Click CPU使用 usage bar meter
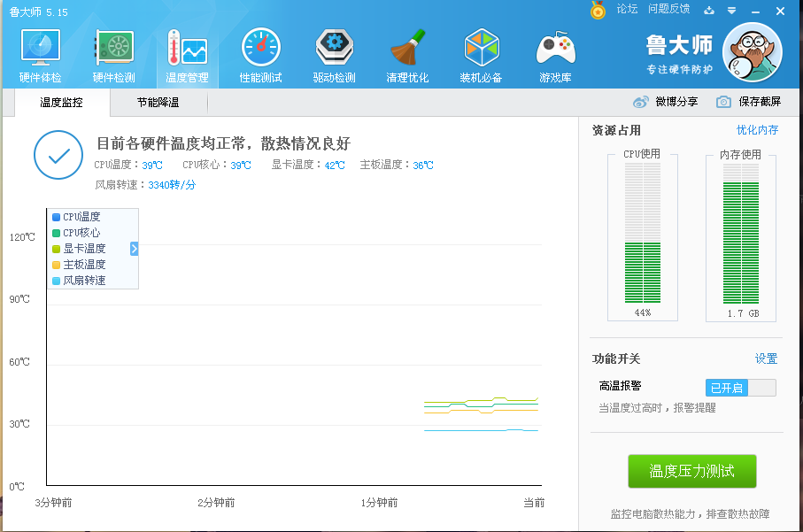 click(643, 234)
